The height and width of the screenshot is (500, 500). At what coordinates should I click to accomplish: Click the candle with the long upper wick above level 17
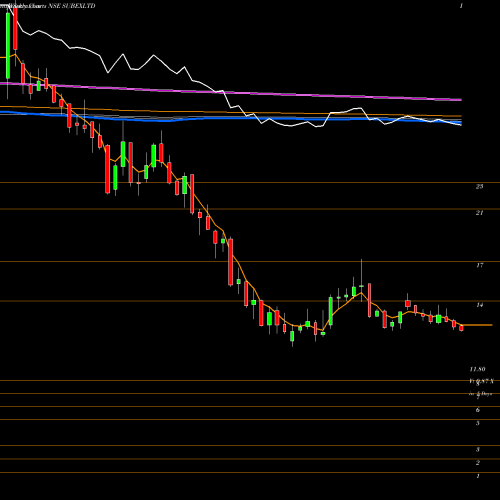(361, 280)
